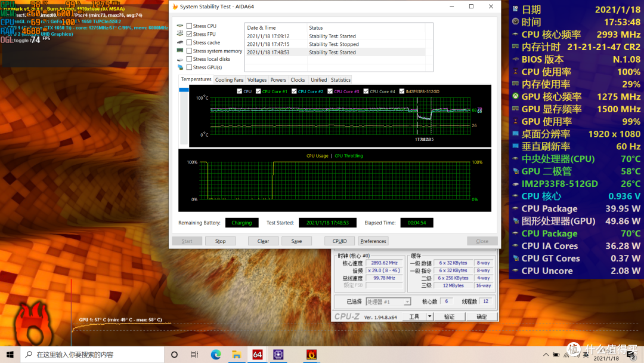Viewport: 644px width, 363px height.
Task: Switch to AIDA64 taskbar icon
Action: click(x=257, y=355)
